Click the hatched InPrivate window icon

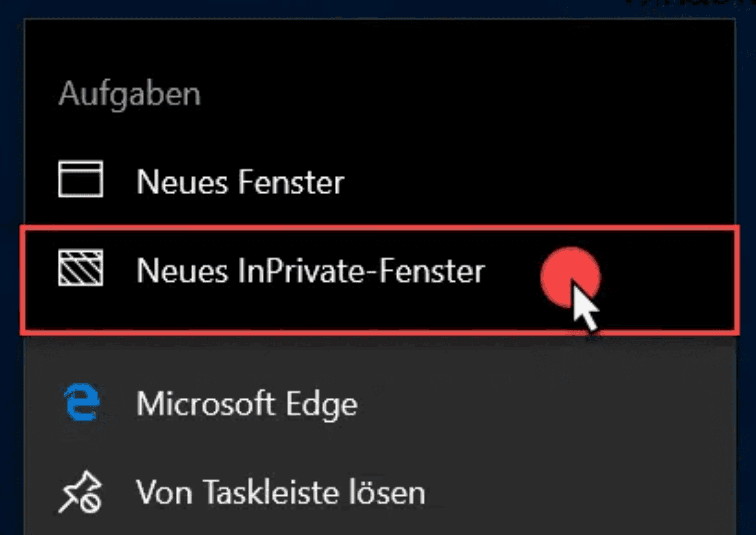click(80, 268)
